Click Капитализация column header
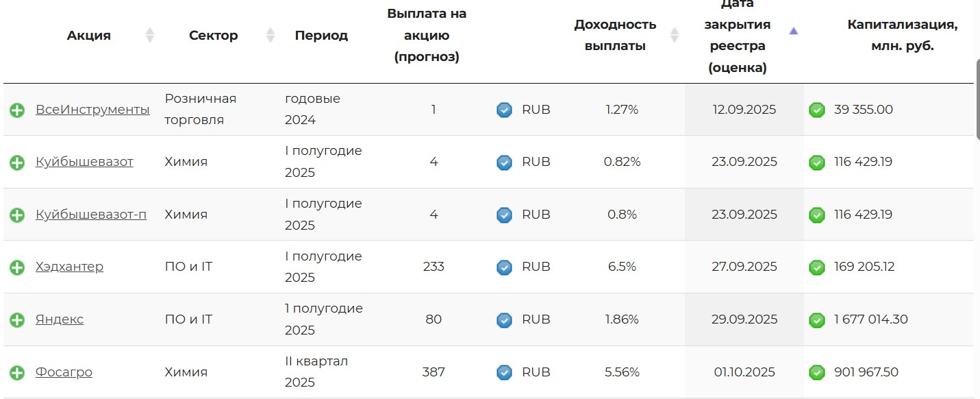Viewport: 980px width, 399px height. (902, 36)
